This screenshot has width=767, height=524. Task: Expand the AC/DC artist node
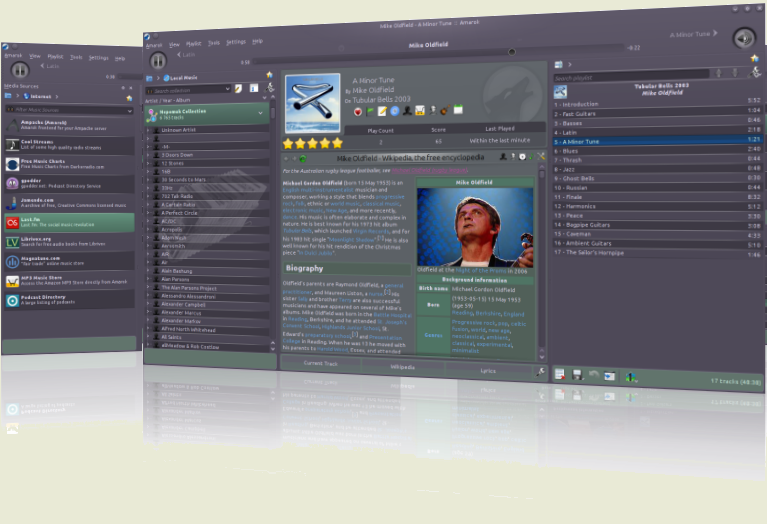(x=148, y=221)
